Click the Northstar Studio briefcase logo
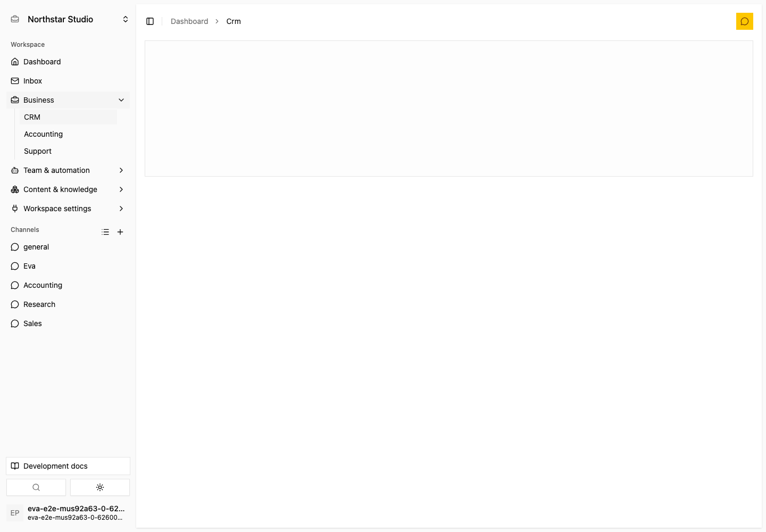Screen dimensions: 766x532 pos(15,19)
